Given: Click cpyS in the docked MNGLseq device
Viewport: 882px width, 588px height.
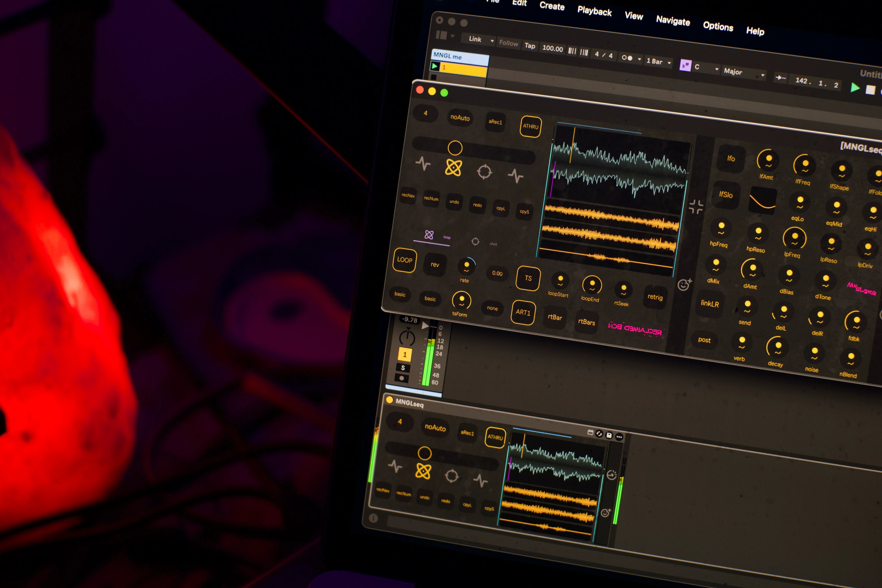Looking at the screenshot, I should click(x=489, y=508).
